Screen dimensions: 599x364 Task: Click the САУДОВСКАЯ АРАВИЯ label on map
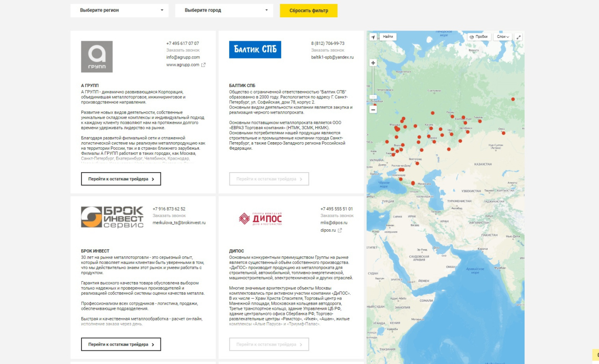(x=419, y=258)
